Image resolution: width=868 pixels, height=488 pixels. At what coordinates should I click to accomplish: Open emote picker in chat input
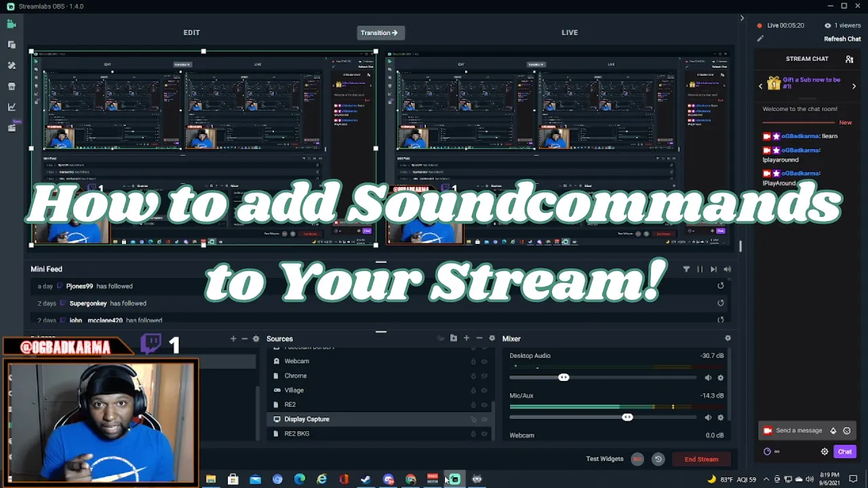tap(846, 430)
